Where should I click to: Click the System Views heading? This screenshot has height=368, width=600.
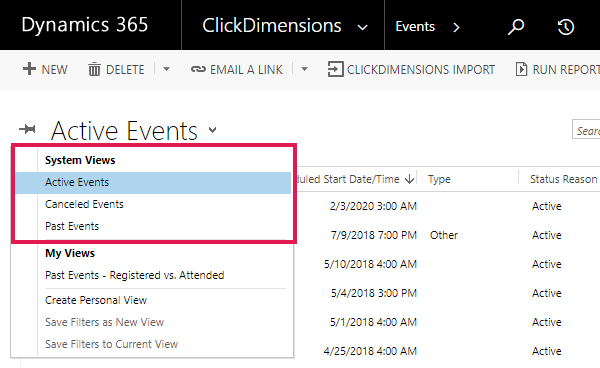coord(80,160)
